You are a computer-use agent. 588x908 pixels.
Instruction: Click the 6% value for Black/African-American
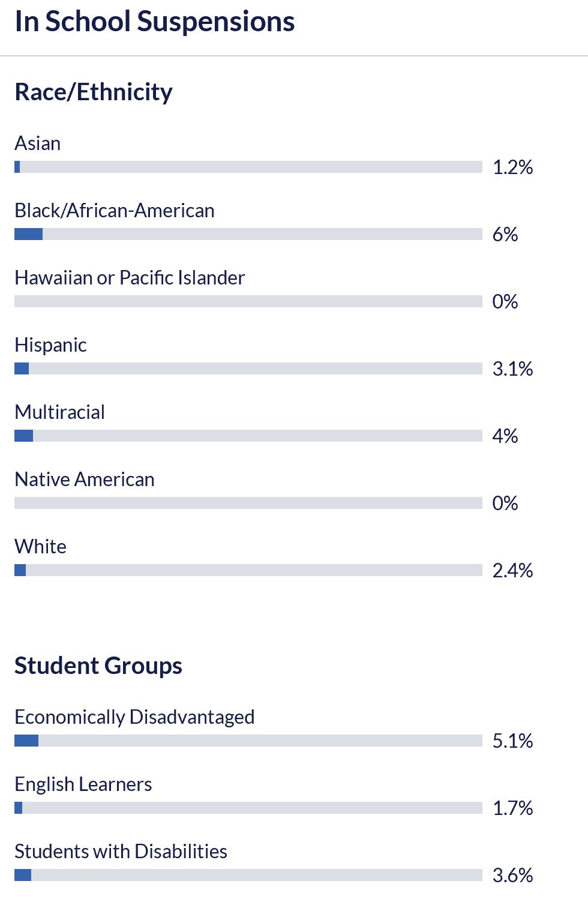pyautogui.click(x=505, y=234)
